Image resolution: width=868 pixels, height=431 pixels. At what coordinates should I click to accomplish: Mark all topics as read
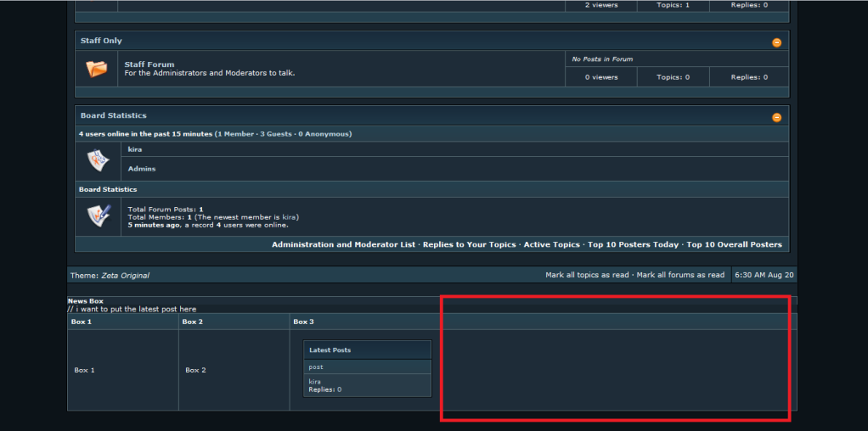[587, 275]
